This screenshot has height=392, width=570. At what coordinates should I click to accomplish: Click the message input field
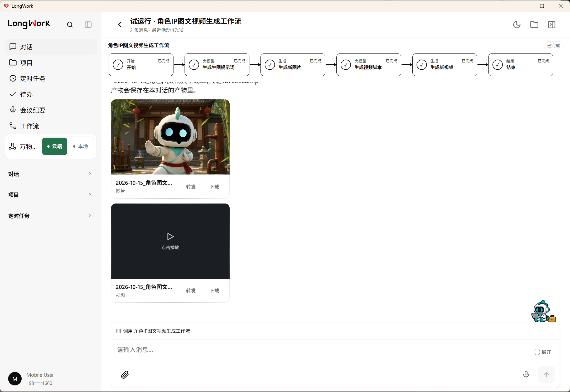coord(322,350)
